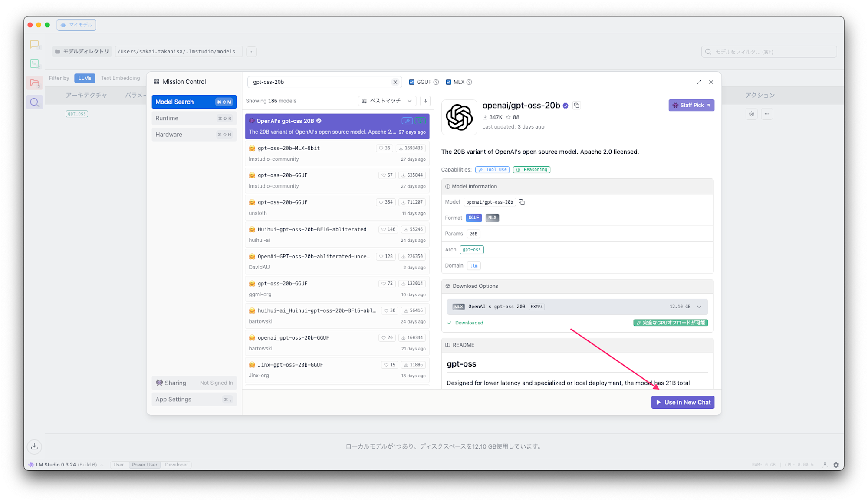Open App Settings
The image size is (868, 502).
pyautogui.click(x=194, y=400)
